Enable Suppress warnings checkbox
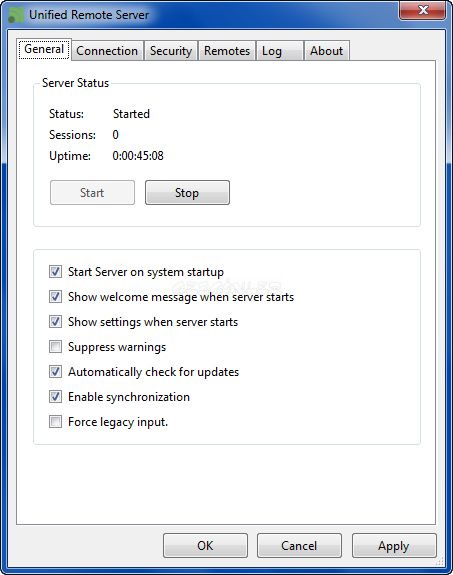Screen dimensions: 453x575 pyautogui.click(x=55, y=347)
